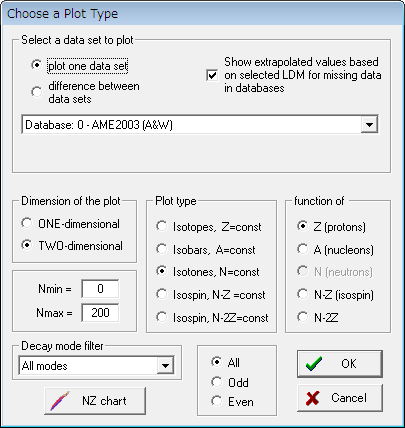Click the colorful NZ chart icon
The height and width of the screenshot is (428, 405).
[60, 401]
